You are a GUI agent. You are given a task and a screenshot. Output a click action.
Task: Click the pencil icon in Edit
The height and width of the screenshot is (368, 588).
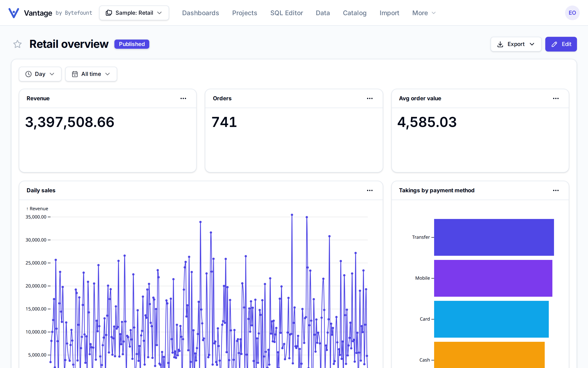click(x=554, y=44)
